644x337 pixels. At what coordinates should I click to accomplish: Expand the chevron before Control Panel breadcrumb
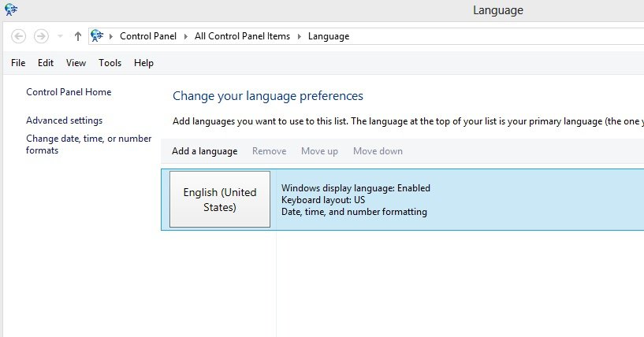pyautogui.click(x=111, y=36)
